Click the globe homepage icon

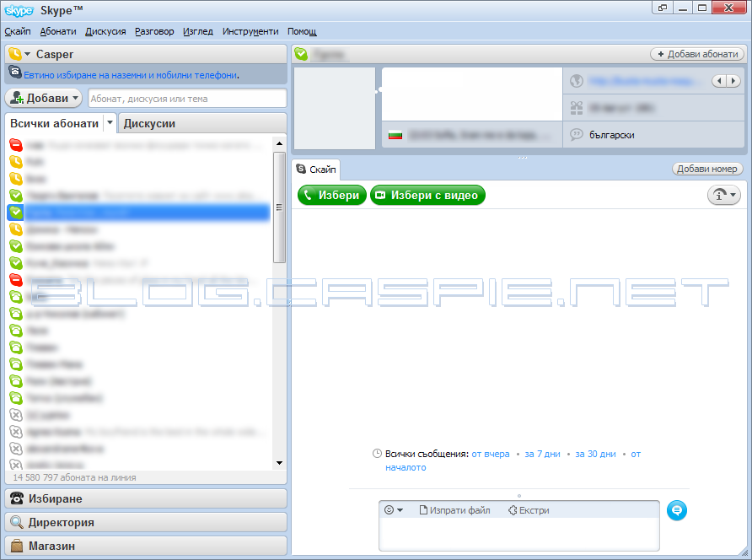pos(577,81)
